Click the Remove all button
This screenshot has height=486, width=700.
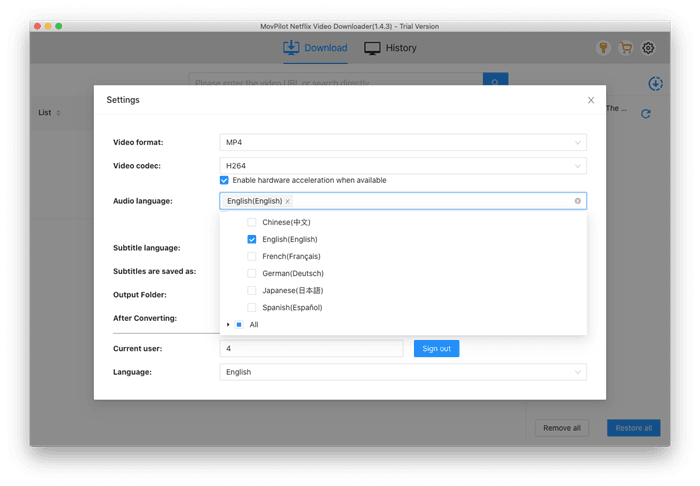click(562, 428)
